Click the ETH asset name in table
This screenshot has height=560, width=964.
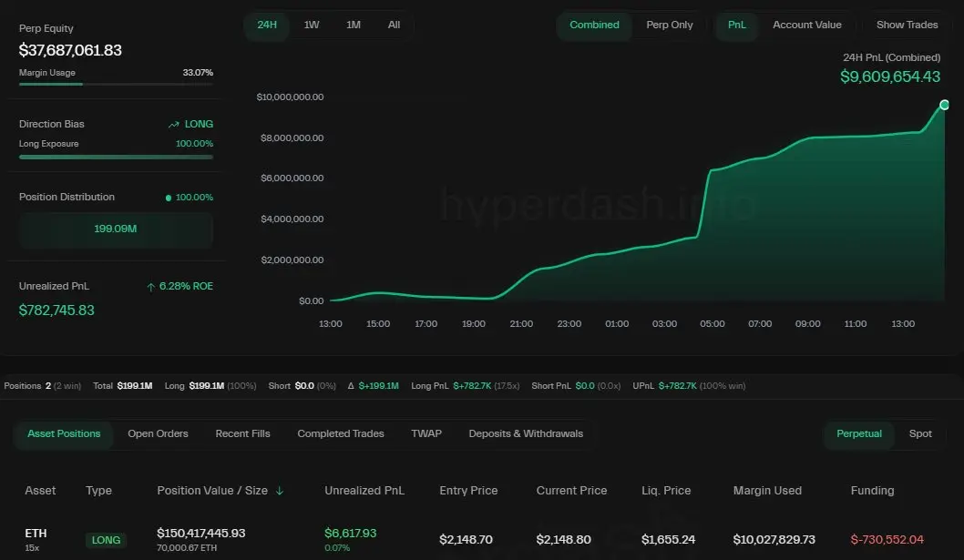coord(36,533)
